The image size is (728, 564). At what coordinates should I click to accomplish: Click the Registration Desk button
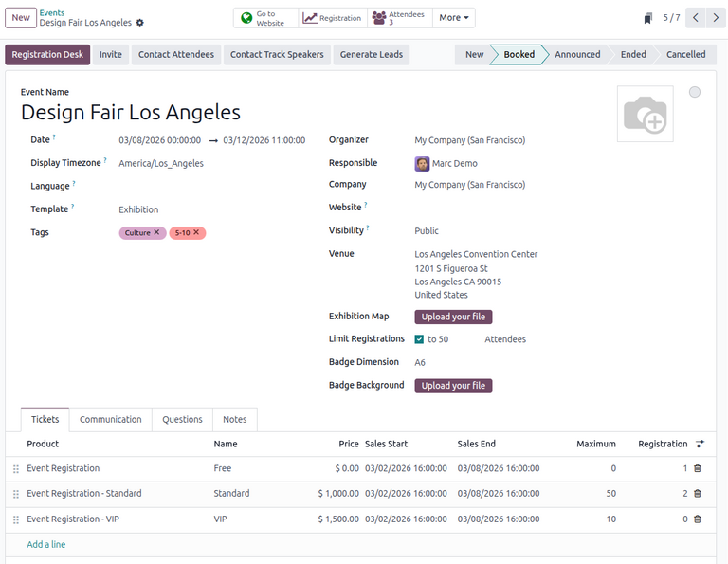pyautogui.click(x=47, y=55)
